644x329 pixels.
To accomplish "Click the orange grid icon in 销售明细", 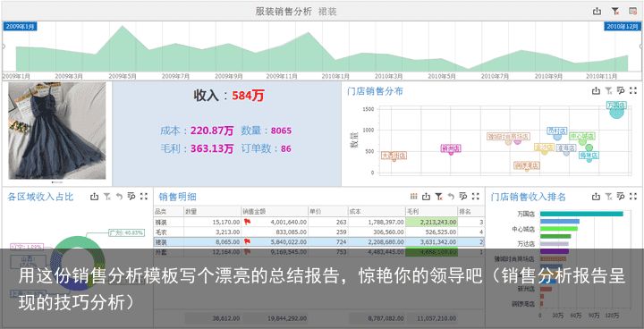I will tap(413, 197).
